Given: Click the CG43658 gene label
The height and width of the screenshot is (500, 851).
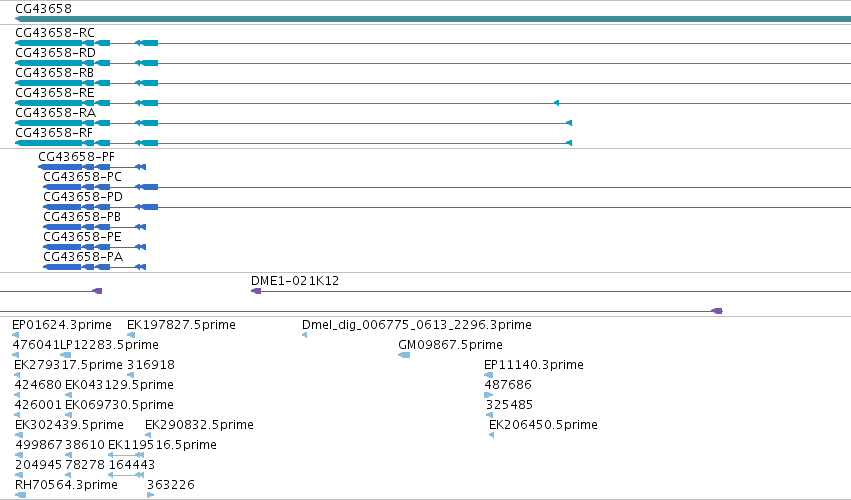Looking at the screenshot, I should coord(43,9).
